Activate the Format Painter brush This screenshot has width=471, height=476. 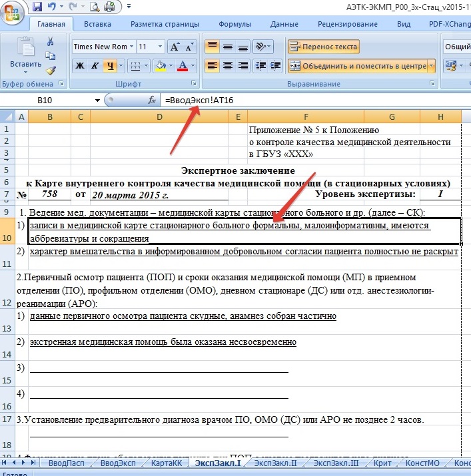(51, 70)
